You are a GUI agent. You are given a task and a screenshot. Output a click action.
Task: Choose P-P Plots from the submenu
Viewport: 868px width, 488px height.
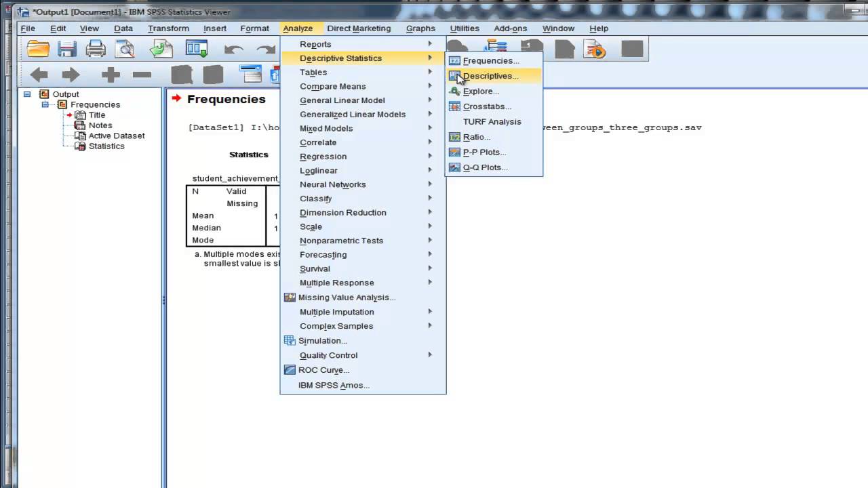coord(494,152)
